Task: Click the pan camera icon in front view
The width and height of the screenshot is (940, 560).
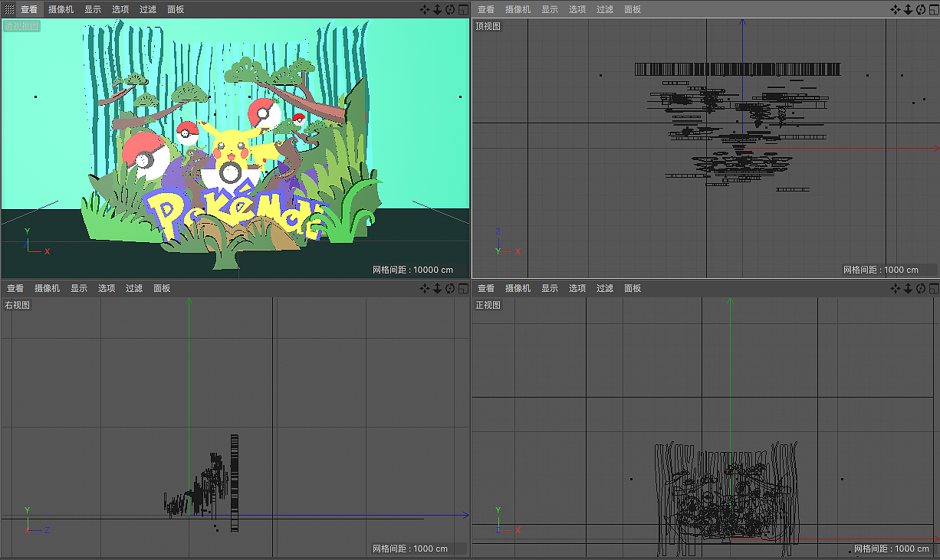Action: point(896,288)
